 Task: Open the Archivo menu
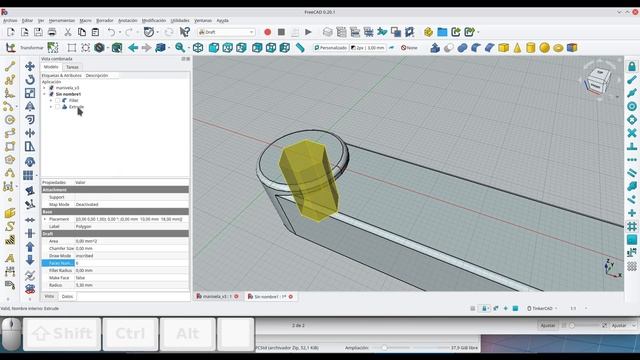pyautogui.click(x=10, y=20)
